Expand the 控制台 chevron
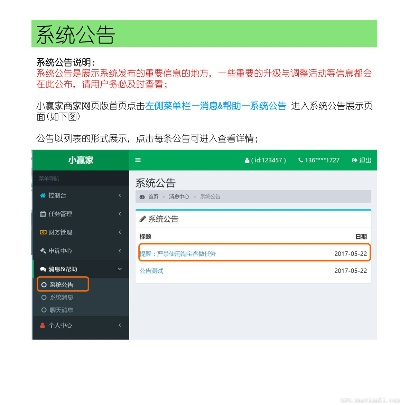The width and height of the screenshot is (400, 405). click(x=120, y=195)
